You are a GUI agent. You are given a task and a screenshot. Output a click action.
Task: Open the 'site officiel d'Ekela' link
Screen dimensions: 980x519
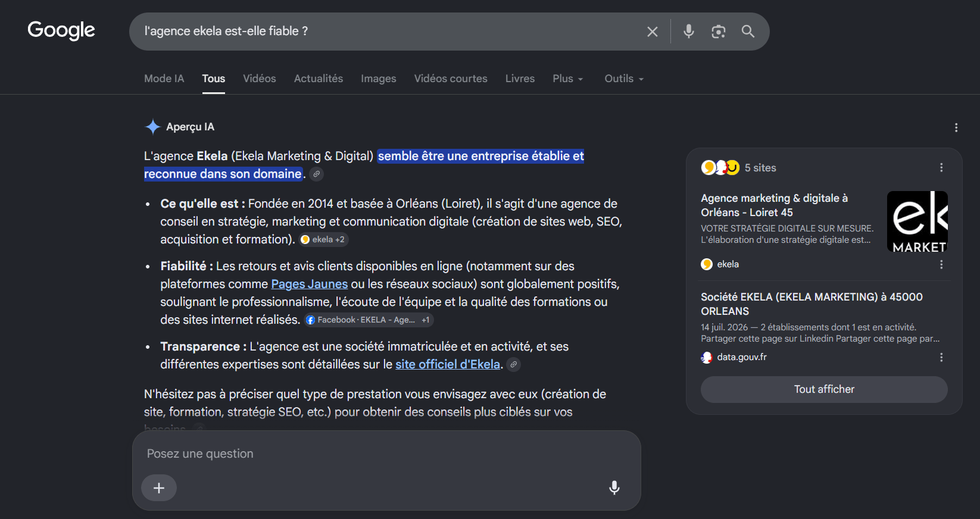tap(448, 364)
